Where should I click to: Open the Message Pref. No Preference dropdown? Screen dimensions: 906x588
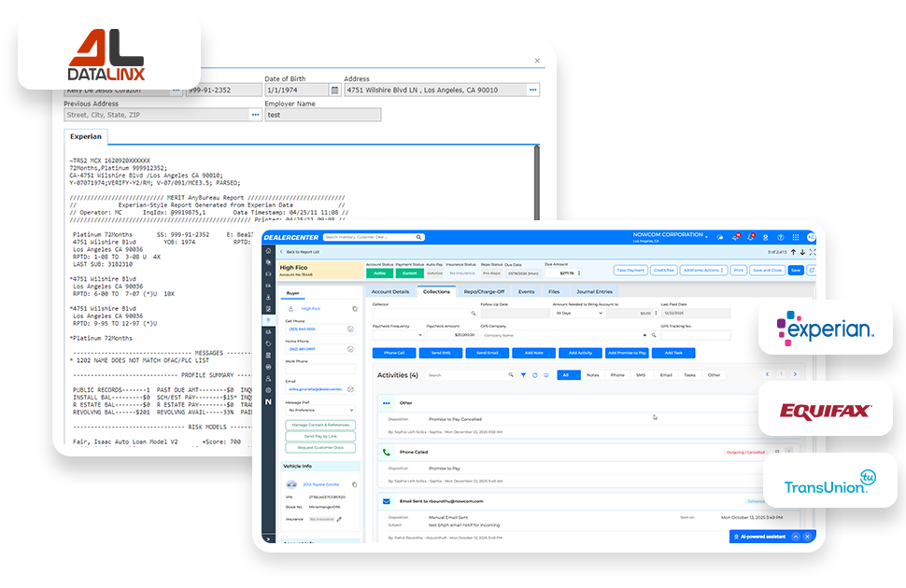click(320, 410)
